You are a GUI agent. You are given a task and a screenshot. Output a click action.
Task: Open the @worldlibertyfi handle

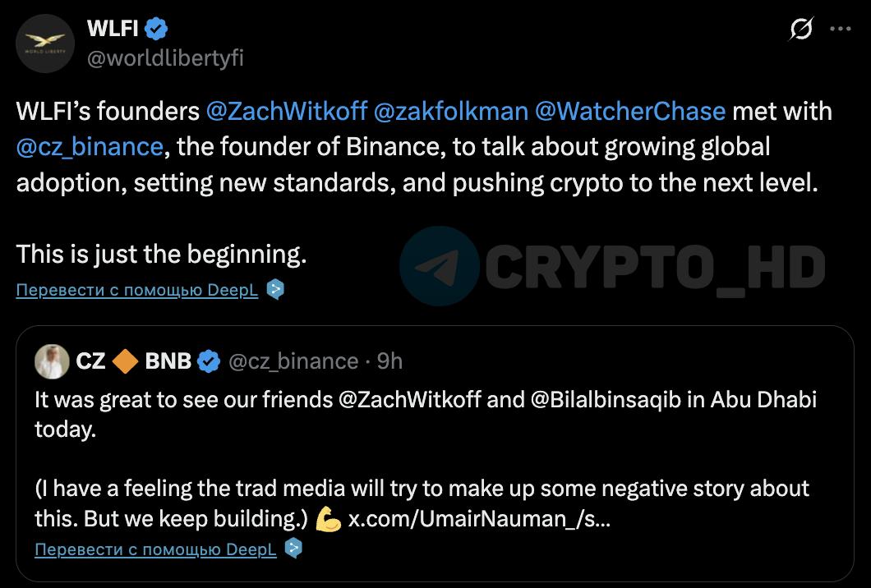[165, 58]
